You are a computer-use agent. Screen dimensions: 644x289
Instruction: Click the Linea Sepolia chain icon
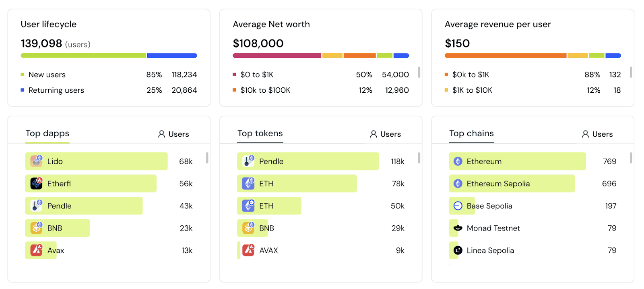coord(458,250)
